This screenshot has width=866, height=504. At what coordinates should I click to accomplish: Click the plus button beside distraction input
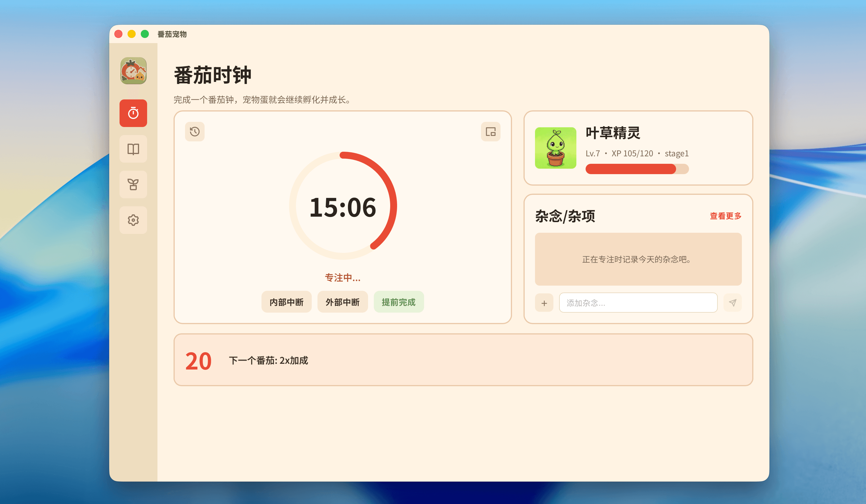(544, 303)
